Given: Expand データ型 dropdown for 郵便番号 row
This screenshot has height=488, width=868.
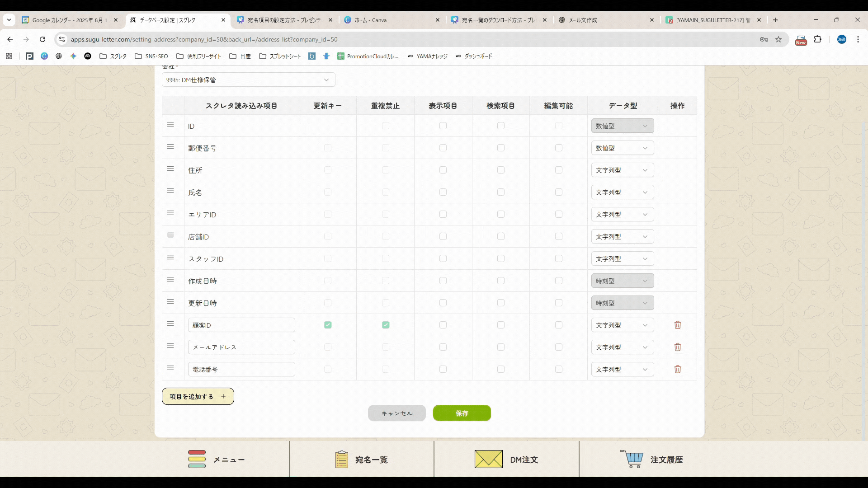Looking at the screenshot, I should (x=622, y=148).
